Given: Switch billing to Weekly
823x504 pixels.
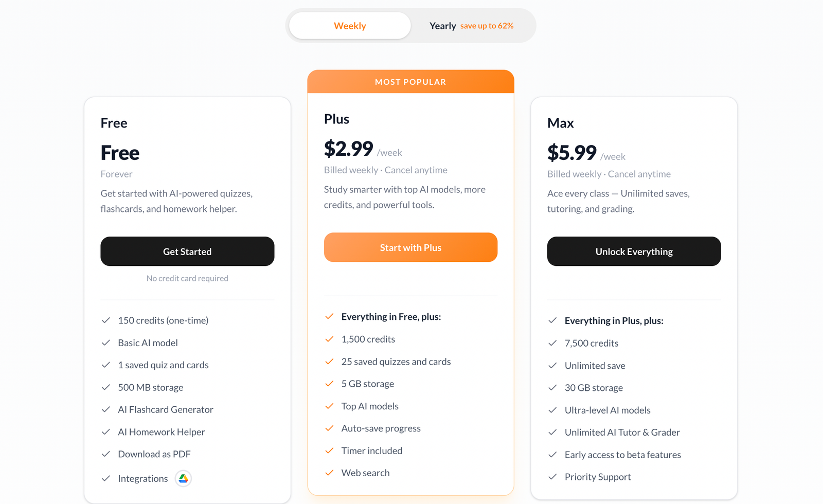Looking at the screenshot, I should pos(350,26).
